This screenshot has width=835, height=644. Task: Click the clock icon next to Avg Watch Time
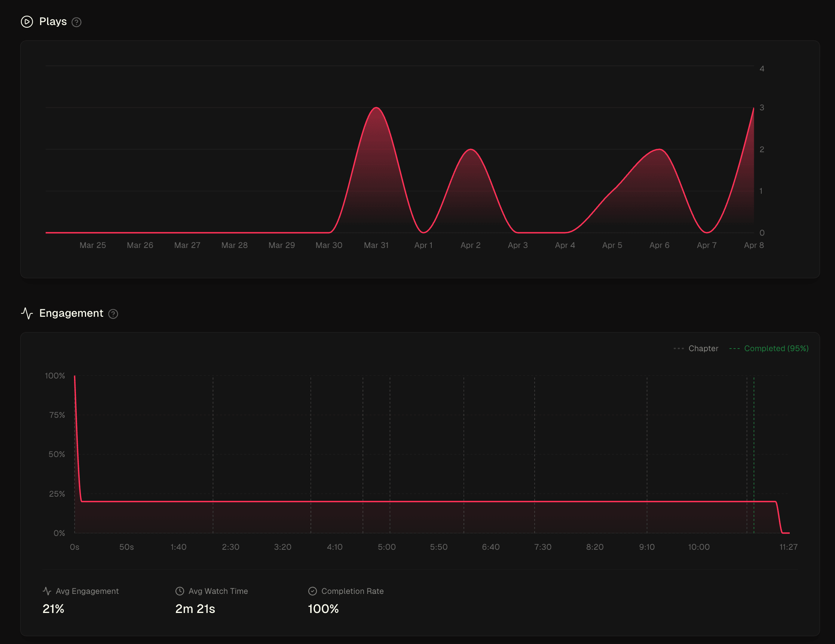[179, 591]
